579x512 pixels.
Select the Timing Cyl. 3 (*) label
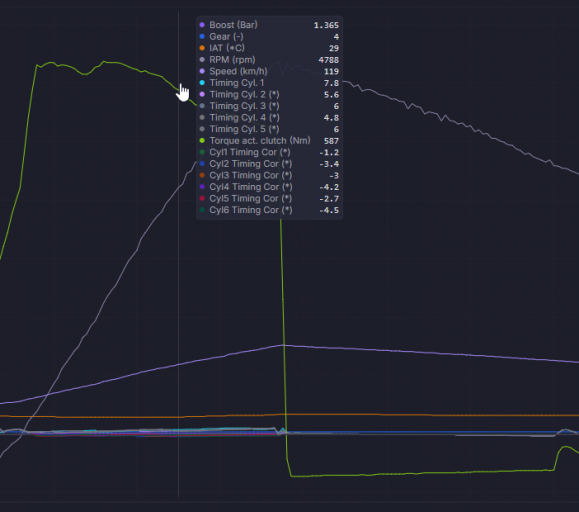click(x=244, y=106)
